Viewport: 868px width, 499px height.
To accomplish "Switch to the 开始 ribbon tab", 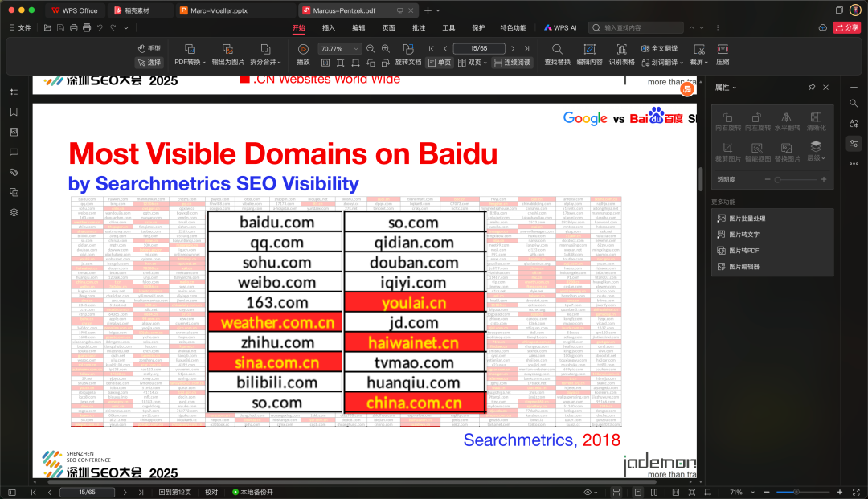I will [x=299, y=27].
